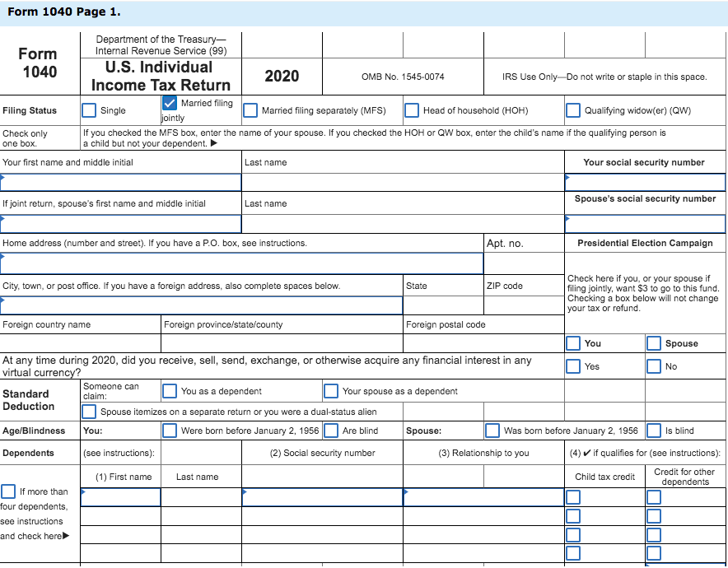This screenshot has width=728, height=568.
Task: Click second dependent's Social security number field
Action: pos(322,516)
